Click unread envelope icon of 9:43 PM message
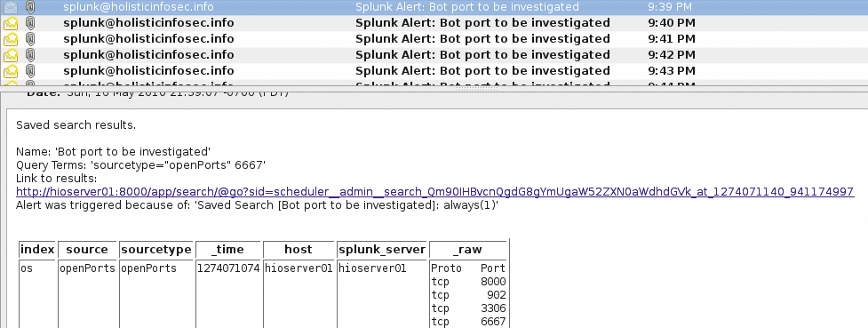Screen dimensions: 868x328 [x=11, y=71]
